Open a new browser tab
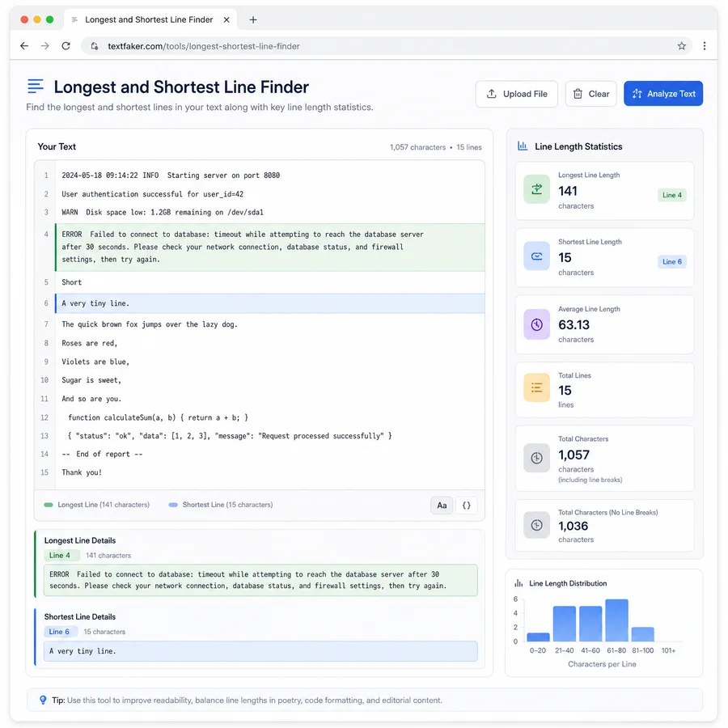Image resolution: width=728 pixels, height=728 pixels. pyautogui.click(x=253, y=19)
